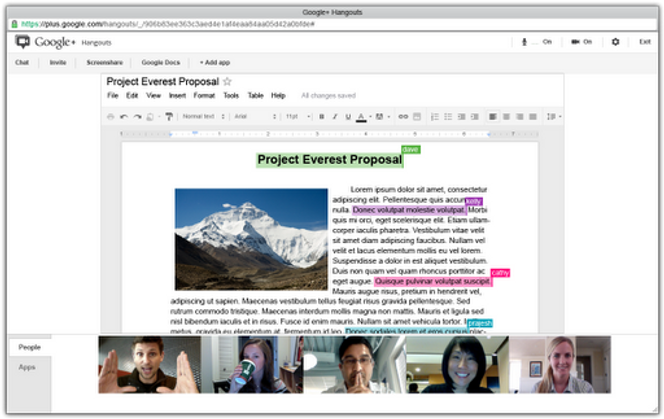Decrease the paragraph indent
Screen dimensions: 664x419
pos(462,117)
